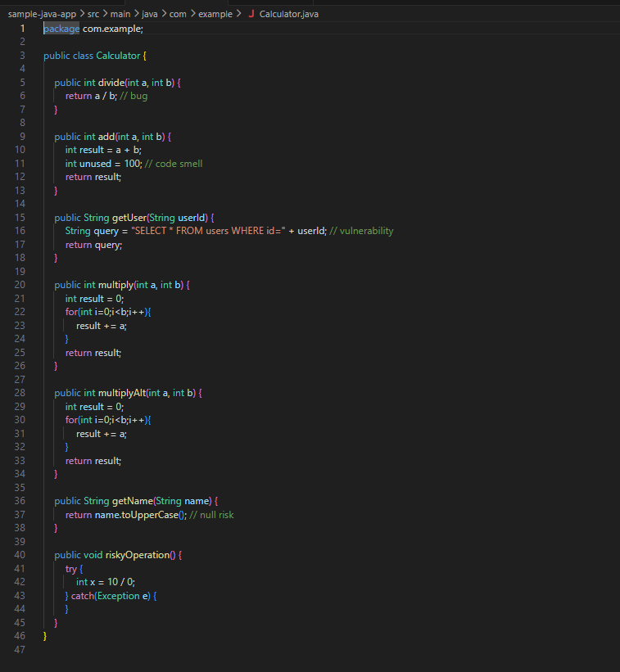The height and width of the screenshot is (672, 620).
Task: Click the riskyOperation method name
Action: 138,555
